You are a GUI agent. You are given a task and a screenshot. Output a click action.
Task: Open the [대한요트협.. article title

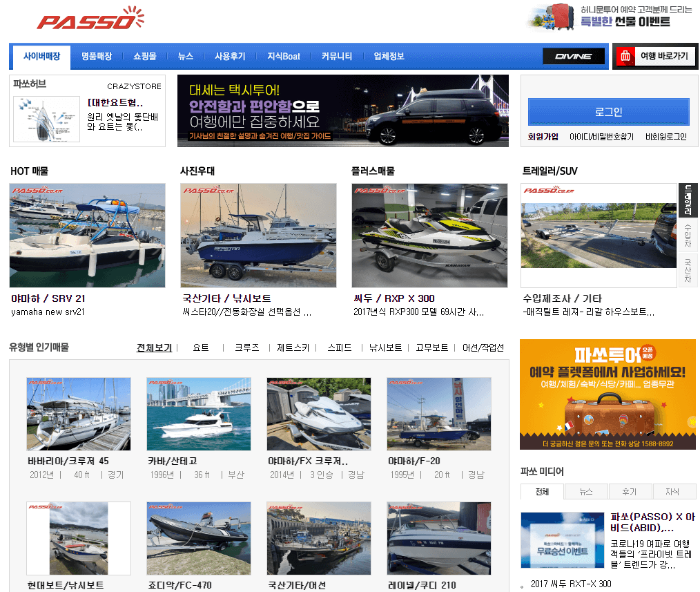pos(115,102)
